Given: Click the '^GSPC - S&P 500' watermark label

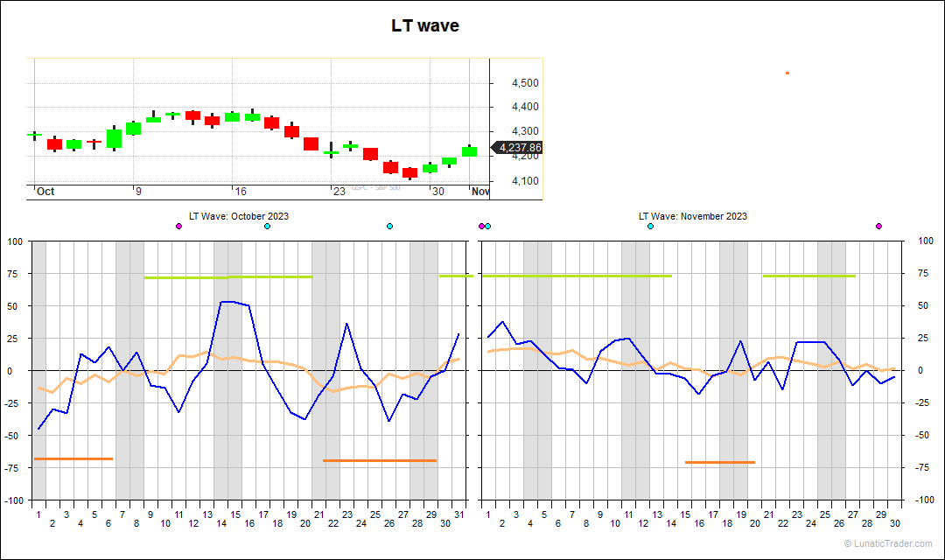Looking at the screenshot, I should click(375, 188).
